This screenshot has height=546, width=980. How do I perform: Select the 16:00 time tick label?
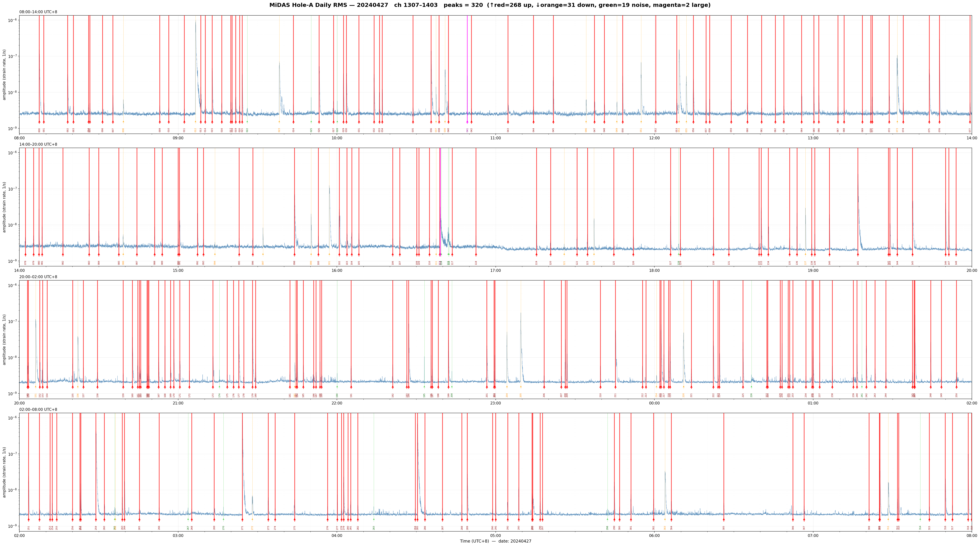click(x=337, y=271)
